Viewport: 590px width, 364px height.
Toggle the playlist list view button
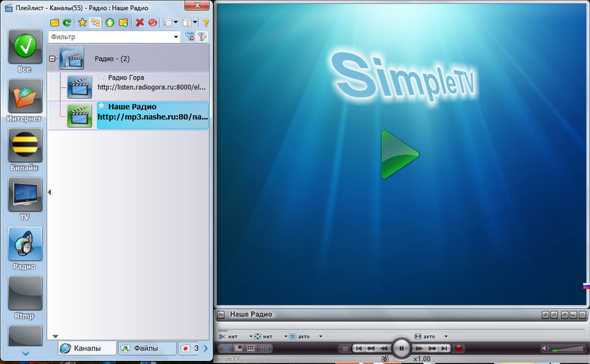pos(226,349)
